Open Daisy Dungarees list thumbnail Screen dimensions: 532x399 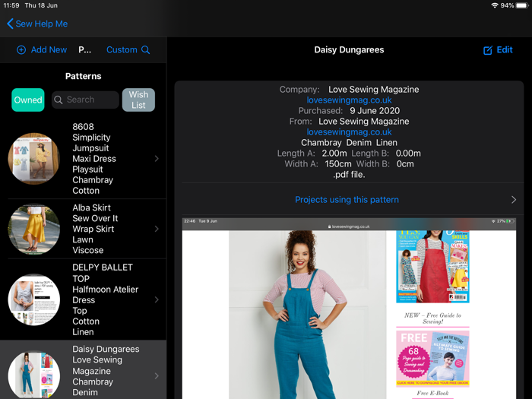(x=34, y=375)
